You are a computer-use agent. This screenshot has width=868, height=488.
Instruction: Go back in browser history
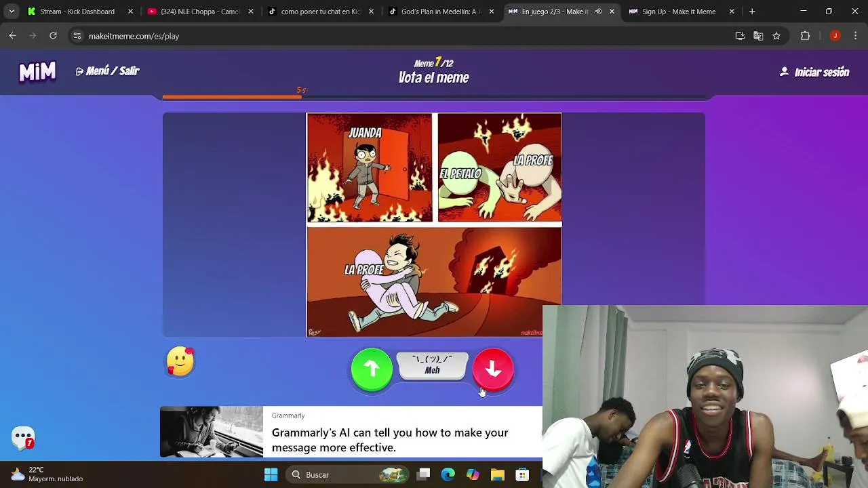coord(13,36)
